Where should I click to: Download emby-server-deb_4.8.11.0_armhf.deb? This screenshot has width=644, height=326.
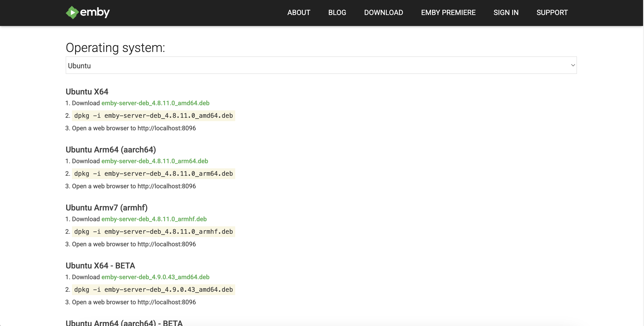pyautogui.click(x=154, y=219)
